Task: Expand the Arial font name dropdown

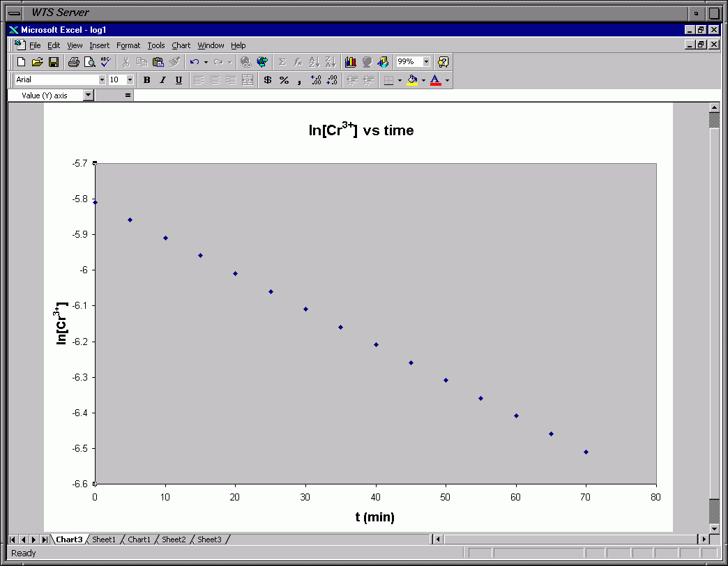Action: coord(102,80)
